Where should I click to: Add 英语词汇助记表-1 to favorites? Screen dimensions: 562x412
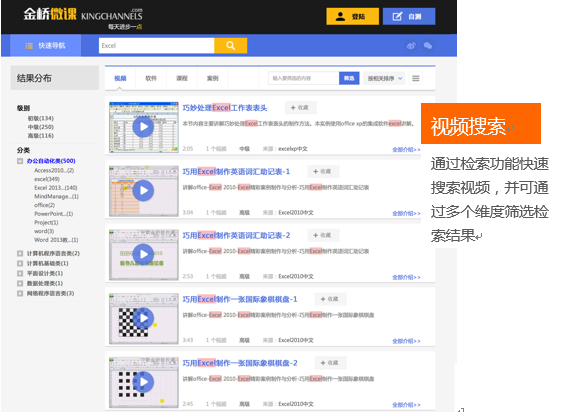tap(323, 171)
